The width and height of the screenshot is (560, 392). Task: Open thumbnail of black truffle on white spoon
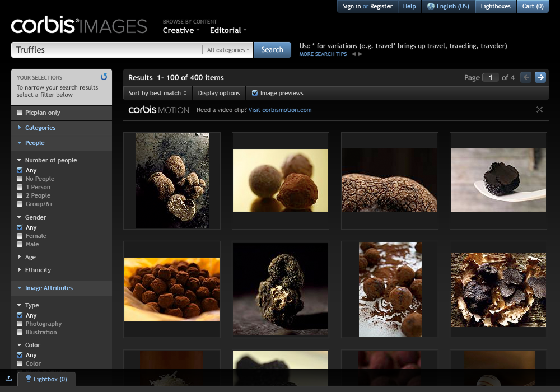pos(498,181)
